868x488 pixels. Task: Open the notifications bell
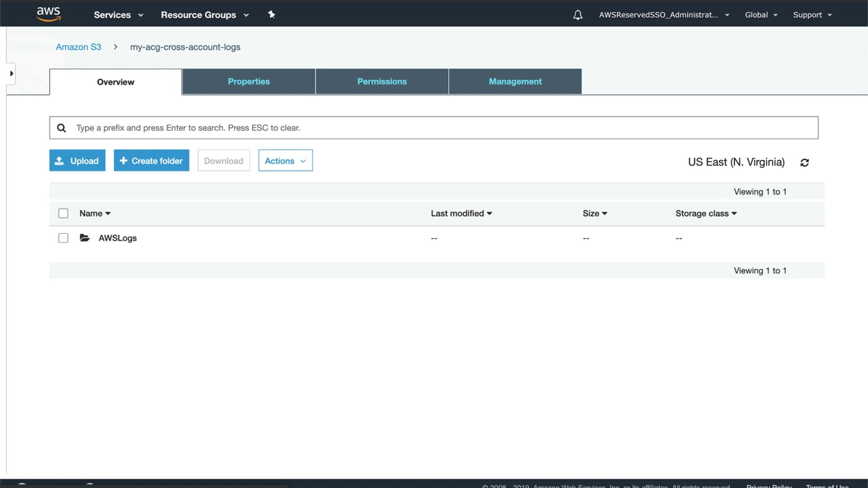point(578,15)
